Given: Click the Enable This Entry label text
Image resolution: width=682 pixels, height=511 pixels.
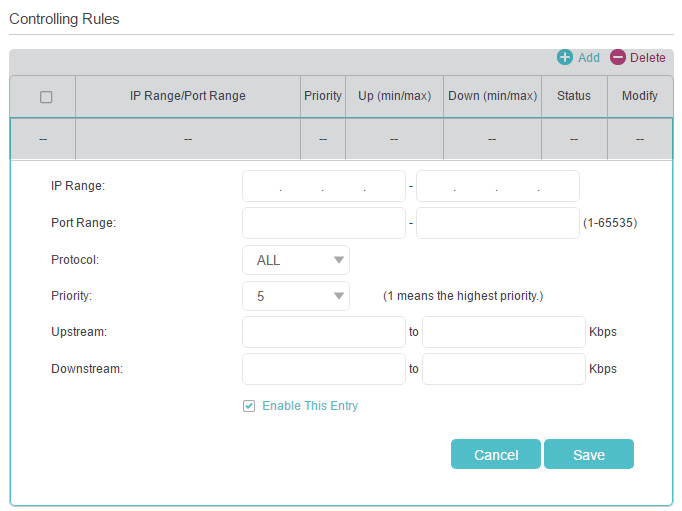Looking at the screenshot, I should tap(309, 406).
